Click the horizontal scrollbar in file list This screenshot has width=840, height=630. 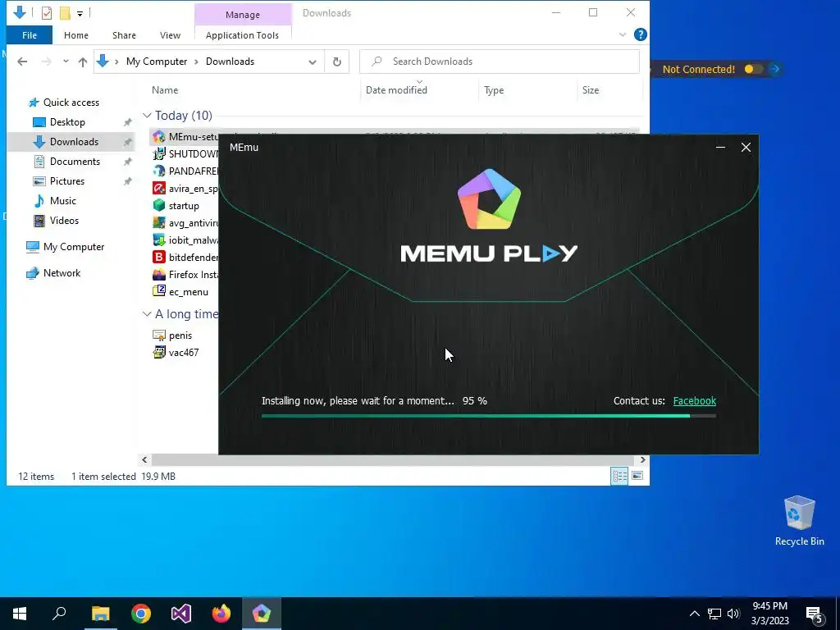pos(392,459)
